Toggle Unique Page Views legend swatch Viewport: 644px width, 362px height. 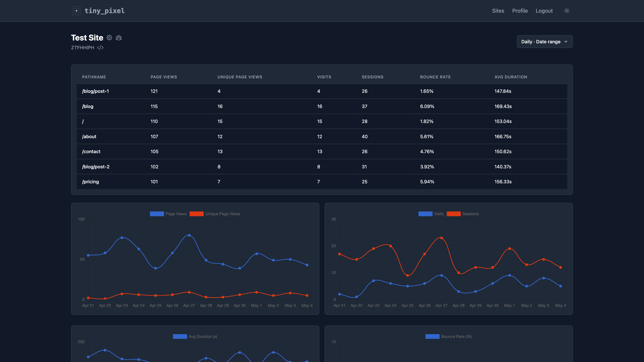tap(197, 214)
